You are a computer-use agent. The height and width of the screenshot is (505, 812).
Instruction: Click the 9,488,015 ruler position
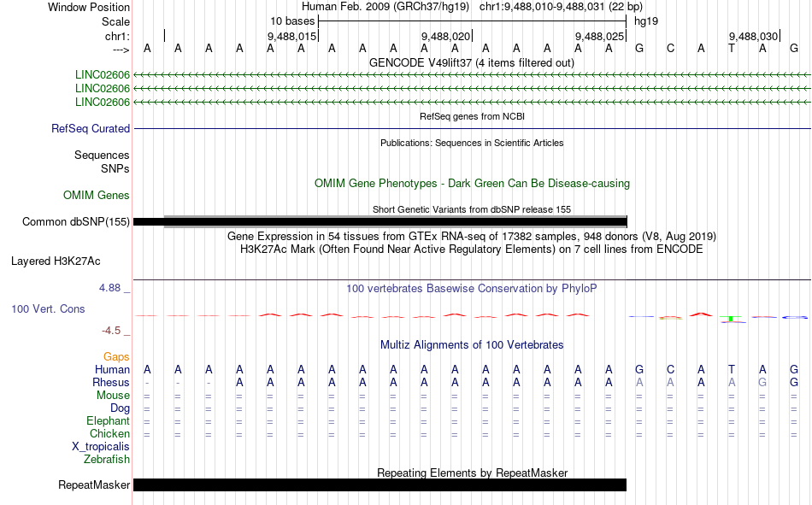[x=291, y=36]
